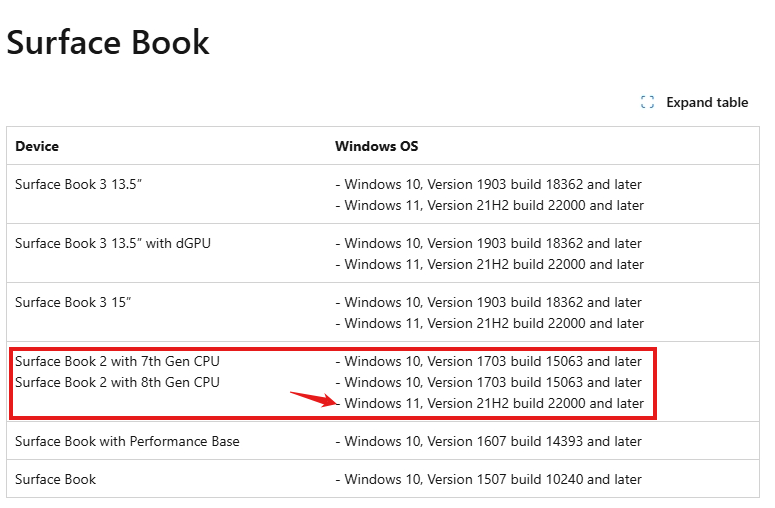The height and width of the screenshot is (508, 775).
Task: Select the Device column header
Action: 37,146
